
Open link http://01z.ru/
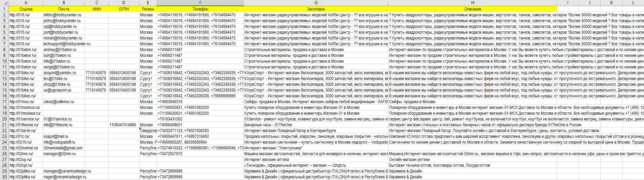click(19, 136)
